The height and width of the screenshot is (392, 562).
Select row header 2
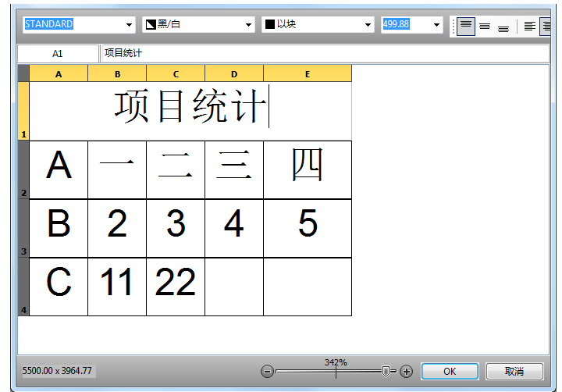pyautogui.click(x=23, y=169)
